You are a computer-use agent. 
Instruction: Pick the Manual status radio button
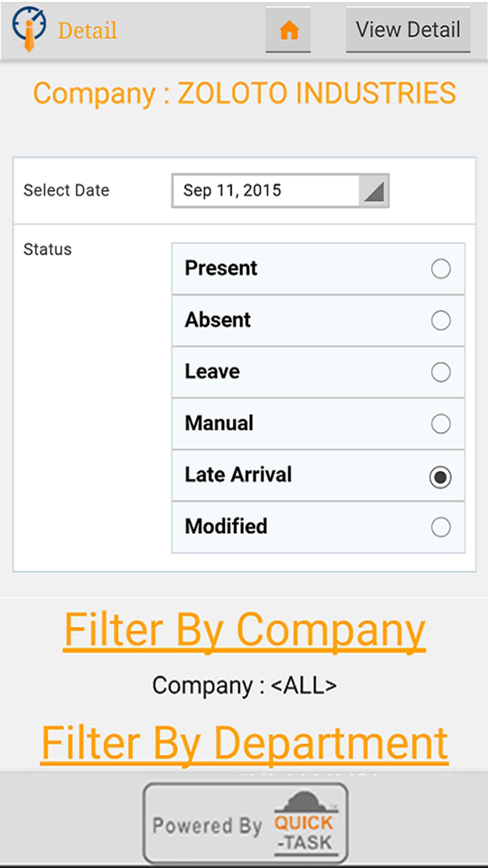(440, 423)
